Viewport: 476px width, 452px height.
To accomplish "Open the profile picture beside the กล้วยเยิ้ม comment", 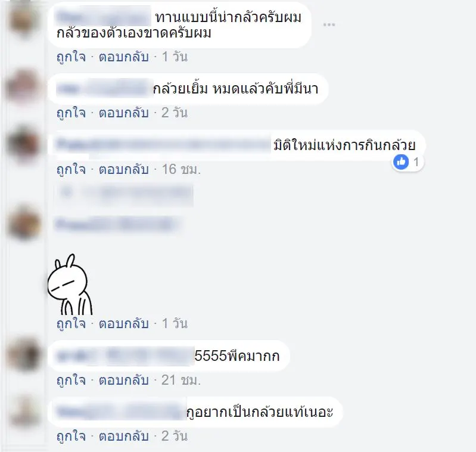I will pos(23,86).
